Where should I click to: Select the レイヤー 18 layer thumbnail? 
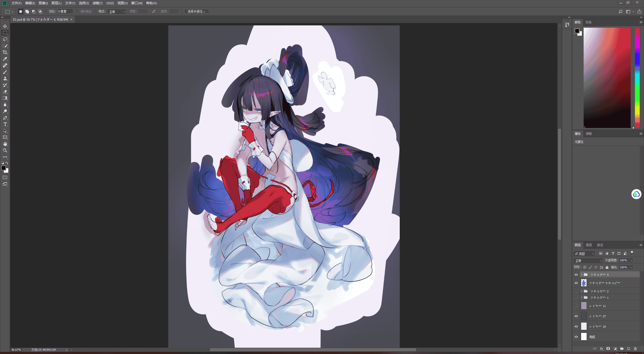[584, 326]
